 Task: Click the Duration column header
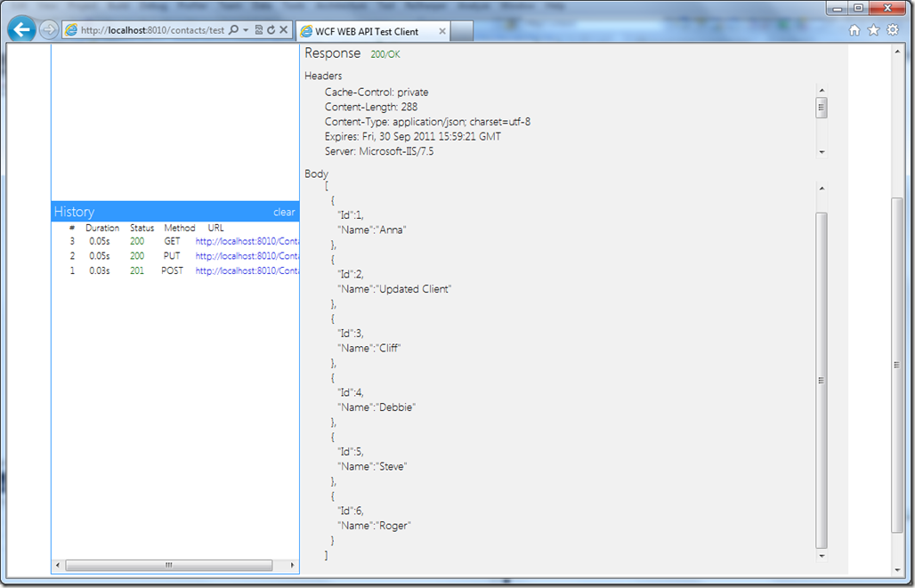(102, 228)
